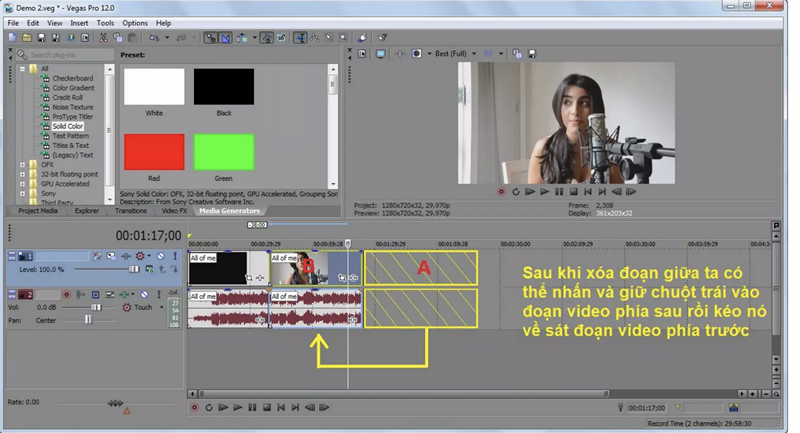Select Color Gradient in the generator tree
Viewport: 800px width, 433px height.
[73, 88]
